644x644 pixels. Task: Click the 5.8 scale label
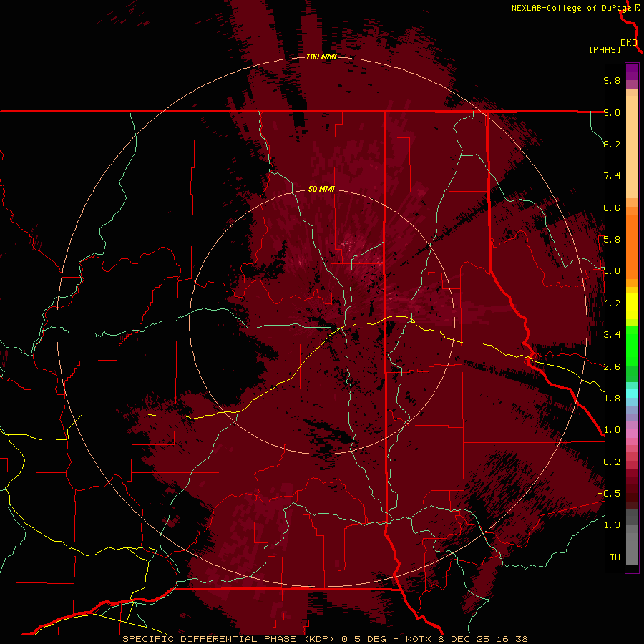point(612,240)
